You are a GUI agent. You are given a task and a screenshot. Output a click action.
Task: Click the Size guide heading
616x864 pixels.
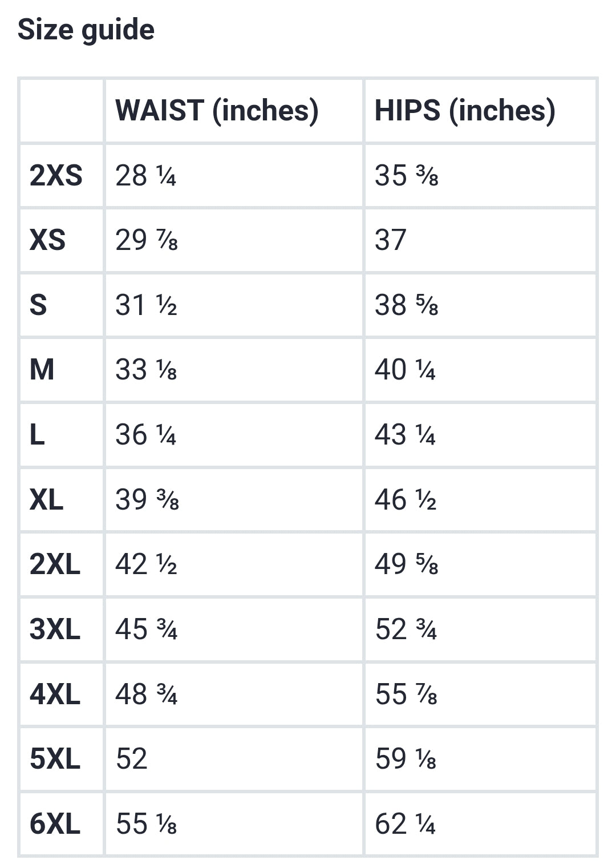pyautogui.click(x=86, y=29)
